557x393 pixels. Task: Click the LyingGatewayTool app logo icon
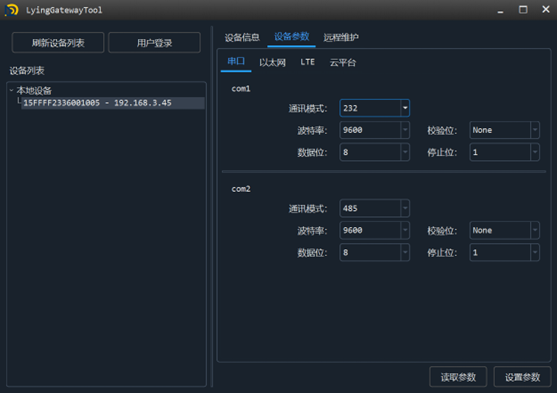(x=12, y=10)
